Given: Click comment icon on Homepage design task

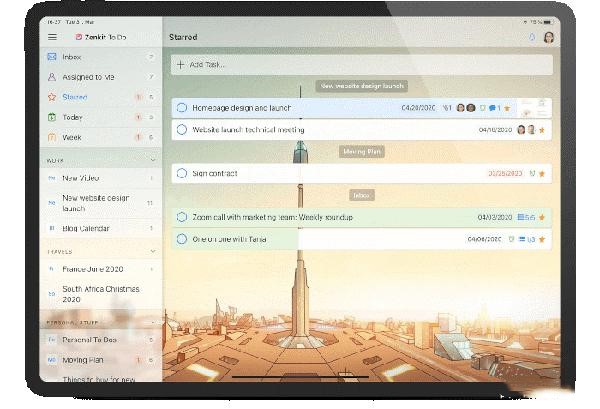Looking at the screenshot, I should [x=494, y=107].
